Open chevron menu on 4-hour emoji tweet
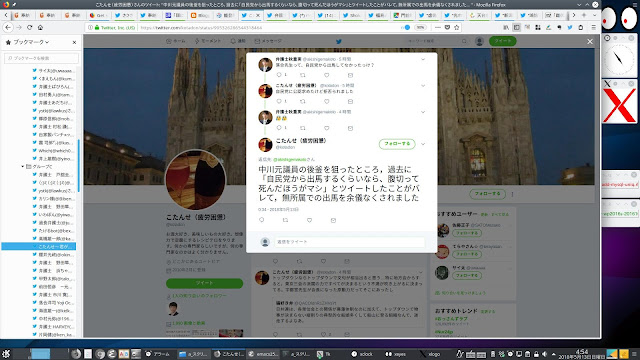The image size is (640, 360). click(x=423, y=112)
